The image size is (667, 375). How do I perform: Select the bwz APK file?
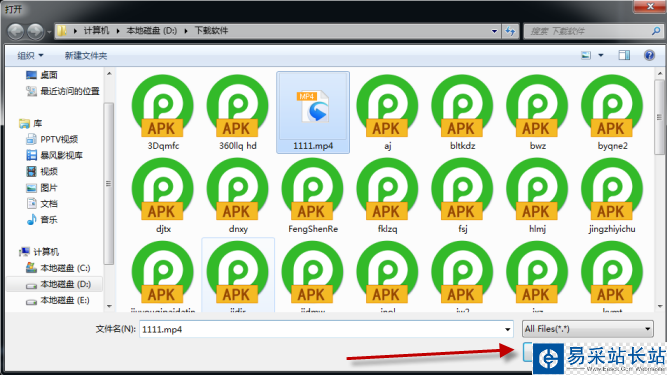pyautogui.click(x=537, y=113)
